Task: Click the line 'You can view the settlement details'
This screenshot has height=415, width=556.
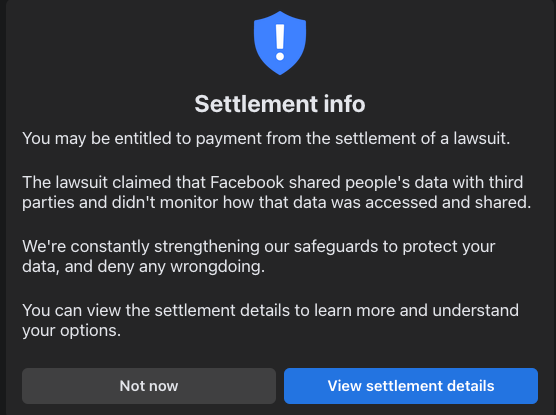Action: [x=270, y=310]
